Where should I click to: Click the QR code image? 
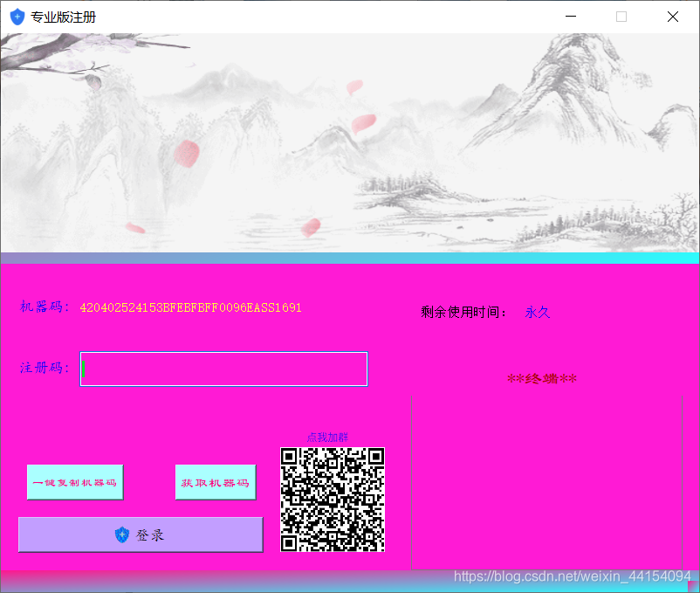333,500
